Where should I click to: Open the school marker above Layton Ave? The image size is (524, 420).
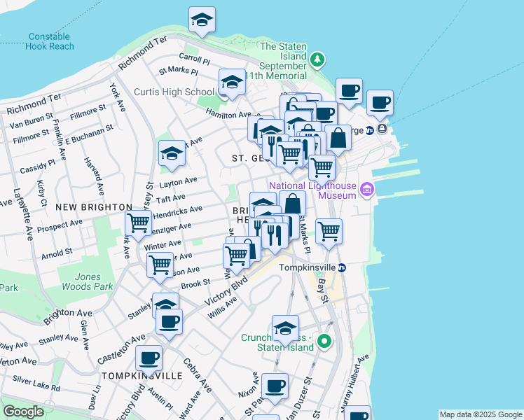tap(172, 153)
